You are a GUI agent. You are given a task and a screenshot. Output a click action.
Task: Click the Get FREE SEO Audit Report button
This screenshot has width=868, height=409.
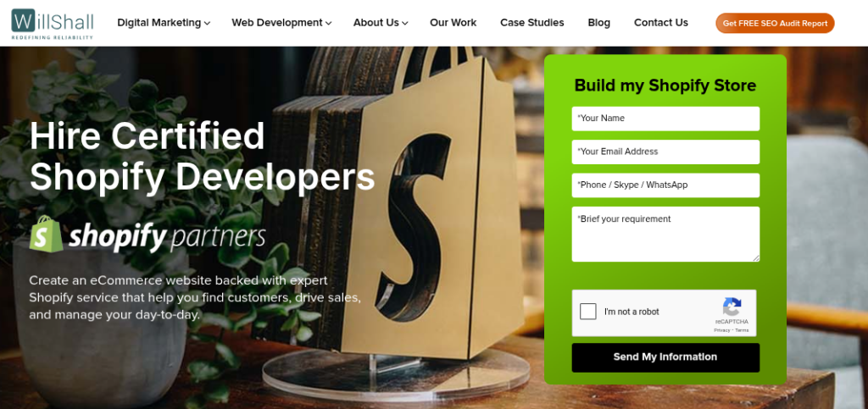tap(775, 23)
